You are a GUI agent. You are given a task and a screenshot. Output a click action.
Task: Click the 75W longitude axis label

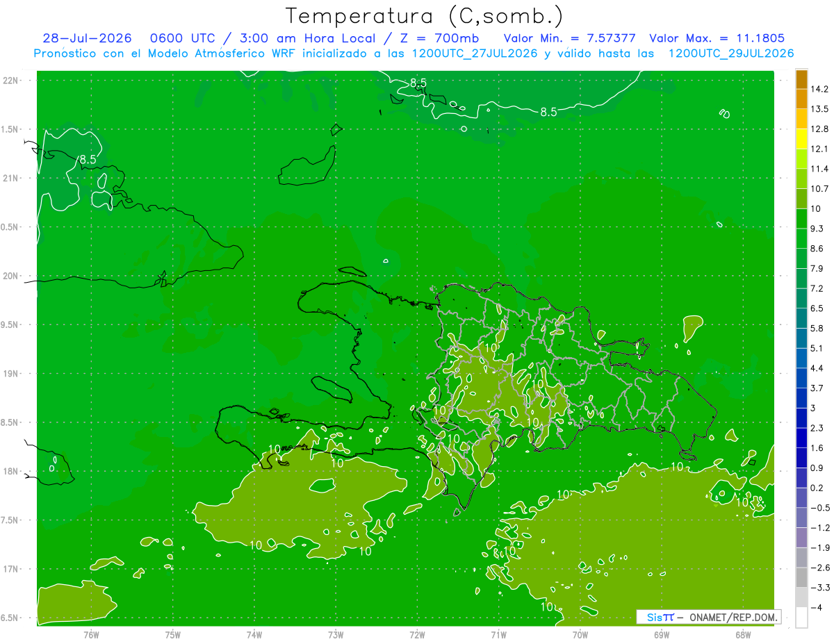coord(173,634)
